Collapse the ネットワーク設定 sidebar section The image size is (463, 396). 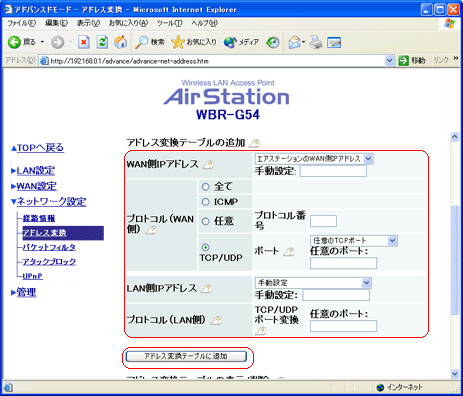pos(49,202)
